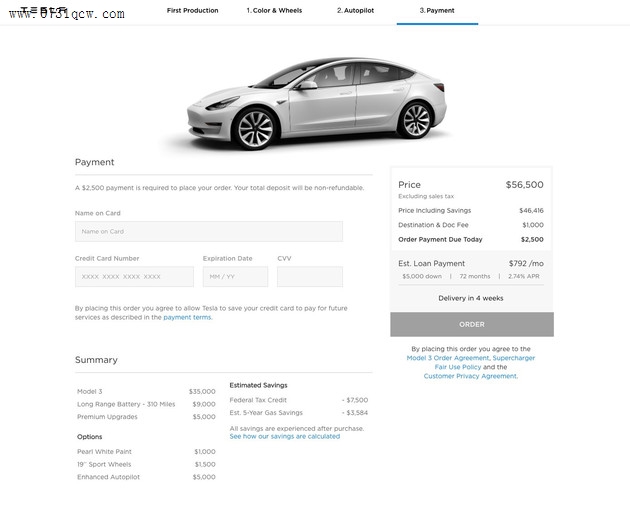Switch to Color & Wheels step
The width and height of the screenshot is (630, 505).
[x=274, y=10]
